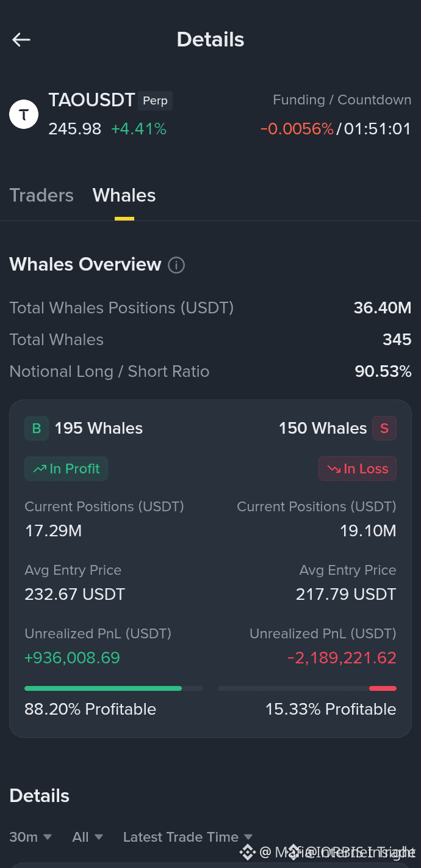Click the red 15.33% profitable progress bar
421x868 pixels.
383,688
